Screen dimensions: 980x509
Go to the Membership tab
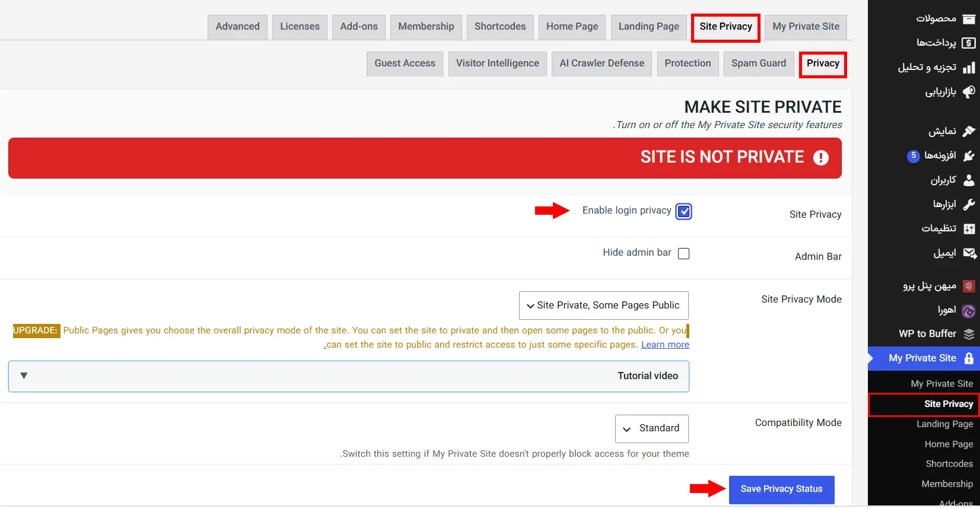point(426,27)
